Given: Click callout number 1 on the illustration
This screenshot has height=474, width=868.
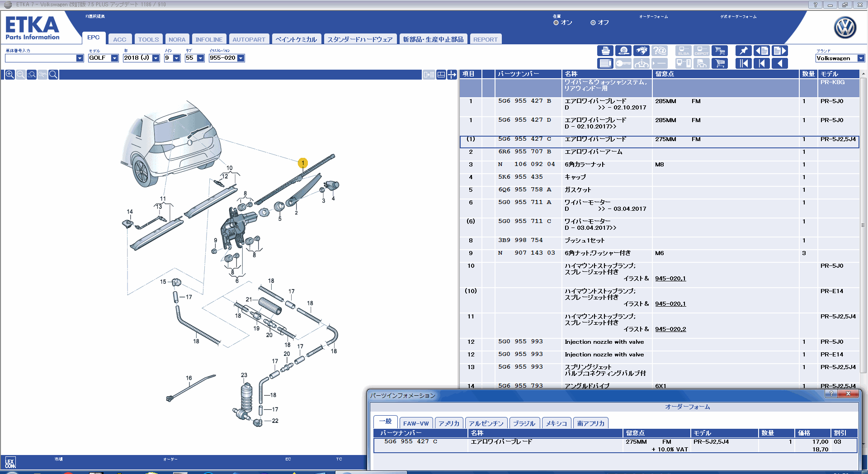Looking at the screenshot, I should coord(303,163).
